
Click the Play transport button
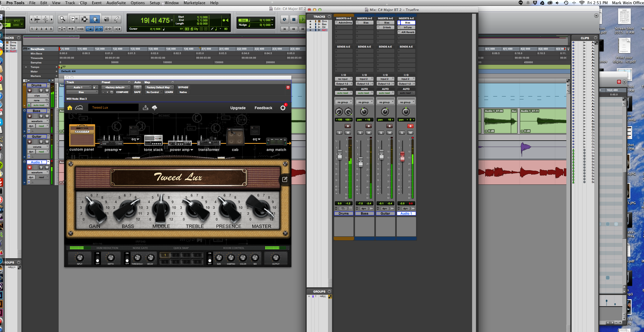click(x=302, y=19)
